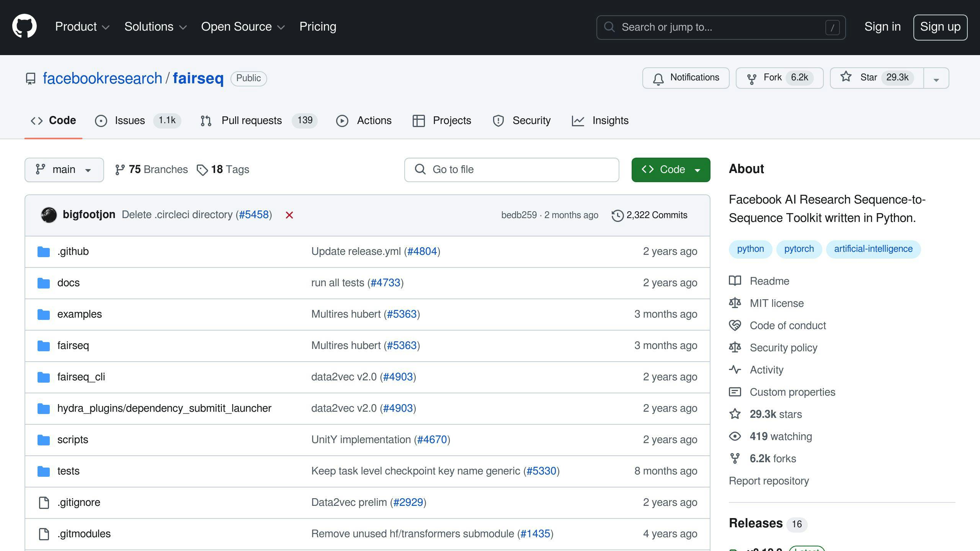This screenshot has width=980, height=551.
Task: Click the Custom properties note icon
Action: point(735,392)
